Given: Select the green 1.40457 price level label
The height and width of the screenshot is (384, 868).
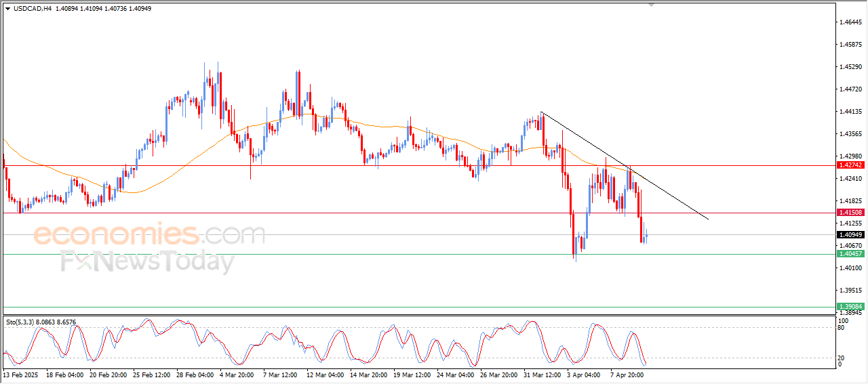Looking at the screenshot, I should tap(850, 254).
